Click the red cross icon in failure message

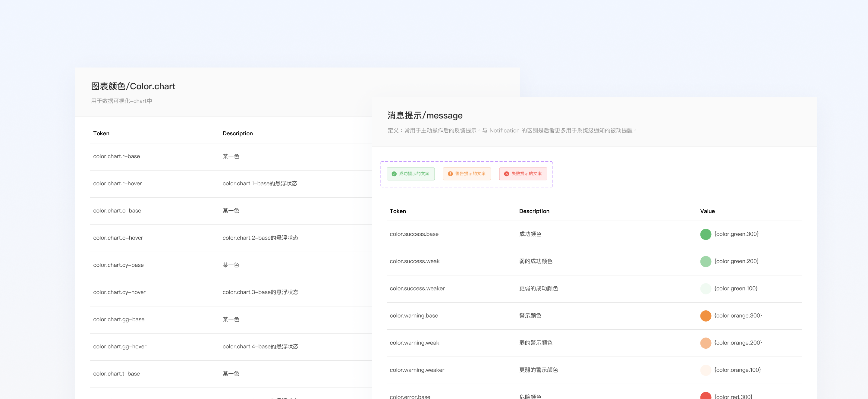(x=506, y=174)
